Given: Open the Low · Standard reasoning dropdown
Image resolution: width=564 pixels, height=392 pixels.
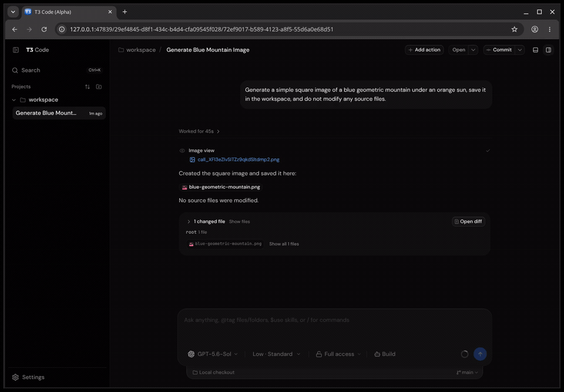Looking at the screenshot, I should (276, 354).
